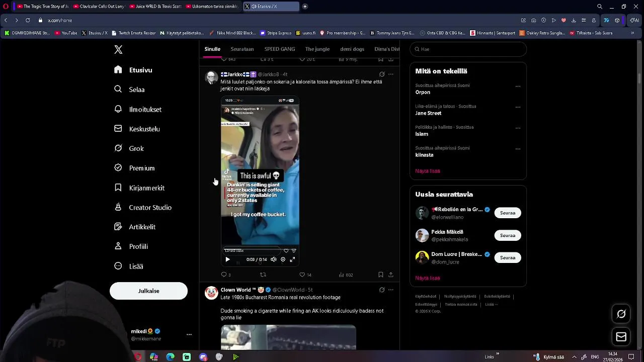Show more trends via Näytä lisää
The width and height of the screenshot is (644, 362).
[428, 171]
